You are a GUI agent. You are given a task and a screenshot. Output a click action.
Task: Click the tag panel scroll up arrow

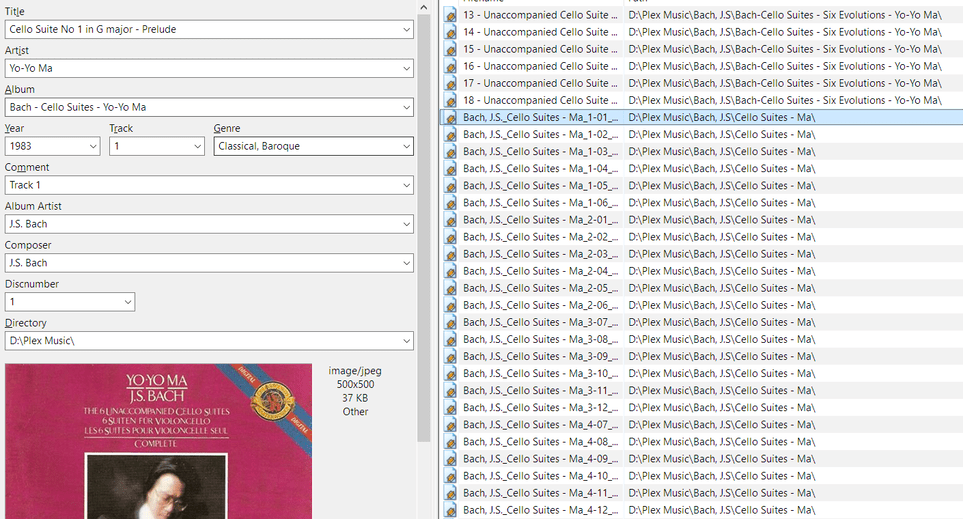pos(423,7)
